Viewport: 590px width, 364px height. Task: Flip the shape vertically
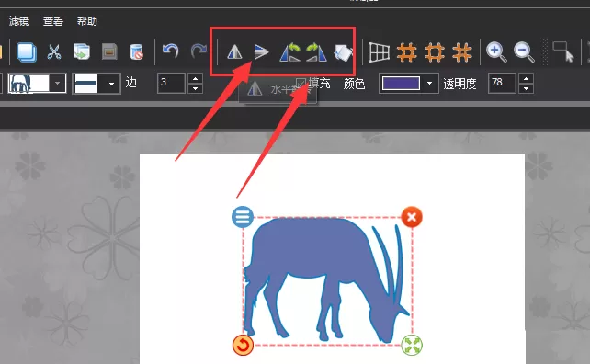click(x=261, y=52)
